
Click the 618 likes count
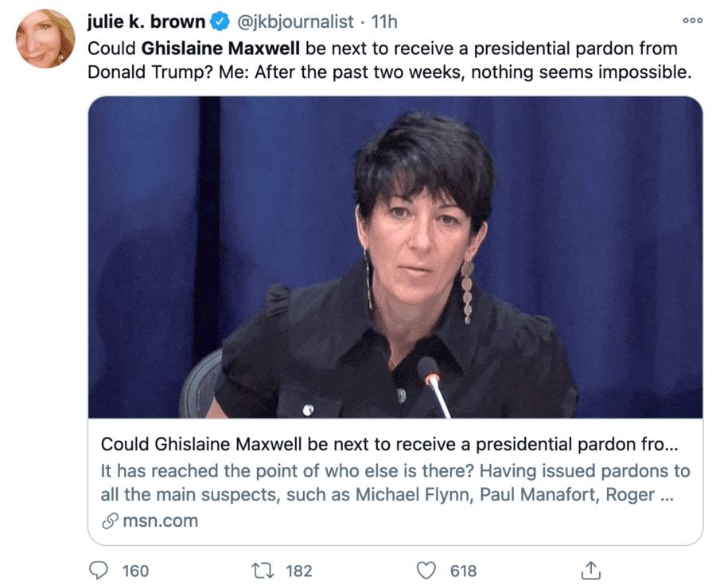[463, 570]
